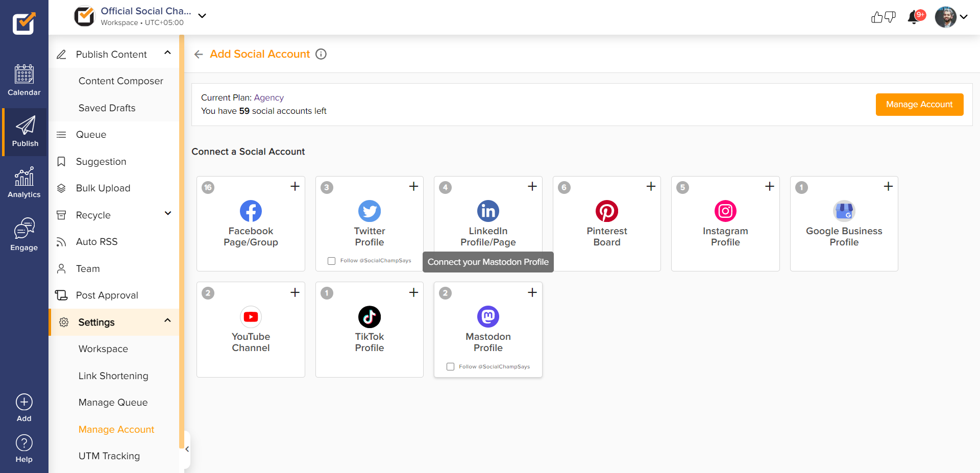The width and height of the screenshot is (980, 473).
Task: Open the Publish section paper-plane icon
Action: pos(25,126)
